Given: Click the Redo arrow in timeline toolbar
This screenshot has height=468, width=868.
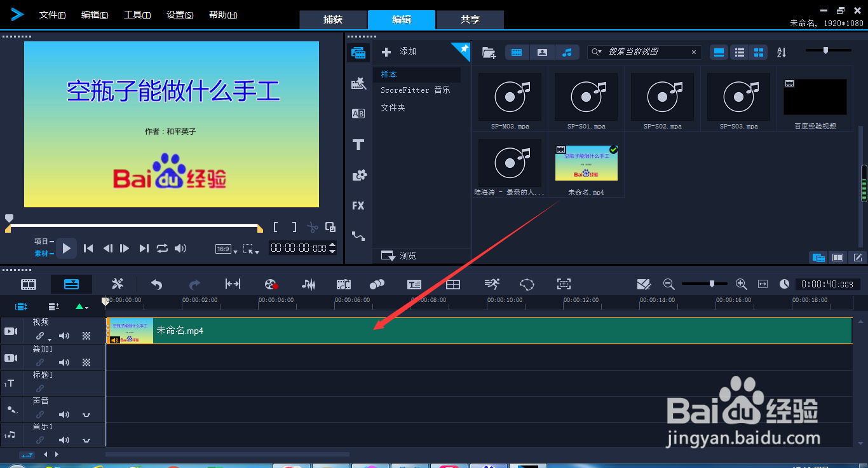Looking at the screenshot, I should pyautogui.click(x=195, y=284).
